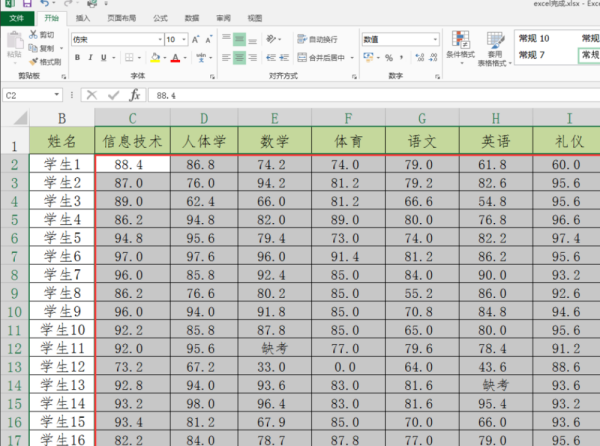Open the 公式 (Formulas) ribbon tab
Viewport: 600px width, 446px height.
pyautogui.click(x=160, y=18)
